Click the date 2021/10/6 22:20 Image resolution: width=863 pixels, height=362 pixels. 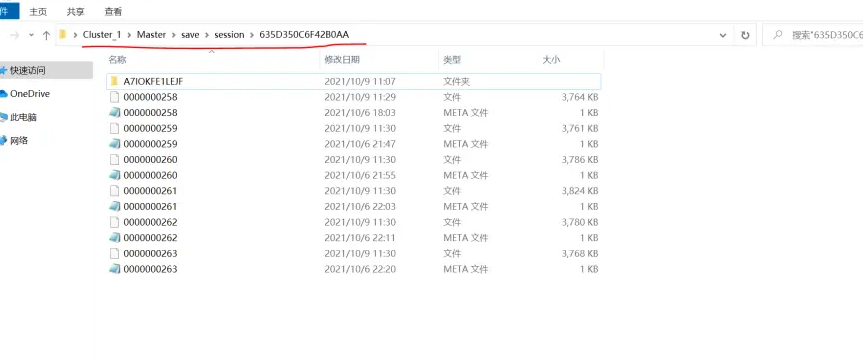tap(360, 270)
